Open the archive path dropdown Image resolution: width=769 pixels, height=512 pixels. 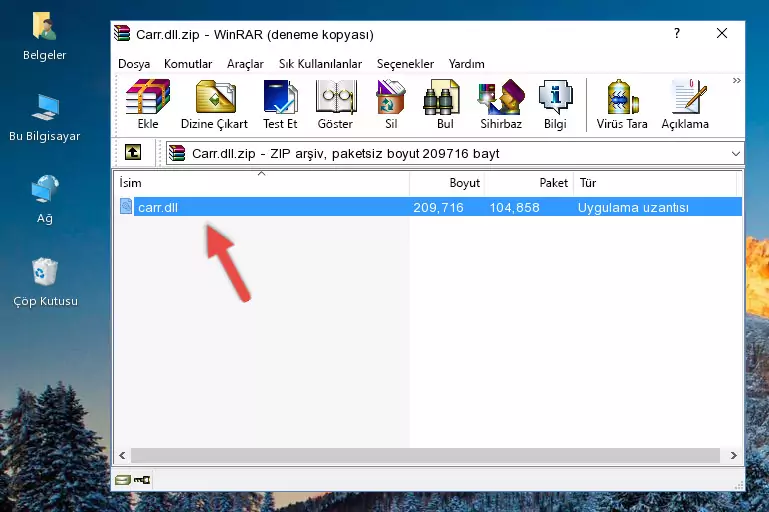tap(736, 154)
